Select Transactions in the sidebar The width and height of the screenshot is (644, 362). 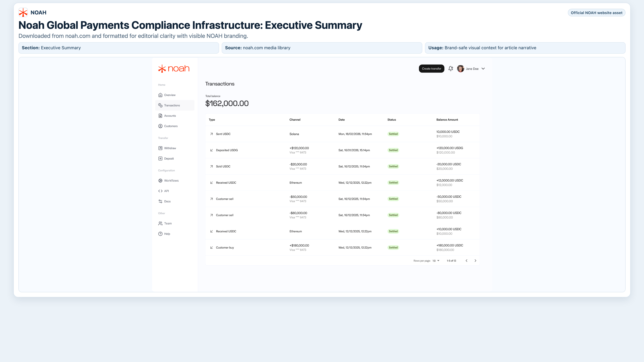[x=172, y=105]
